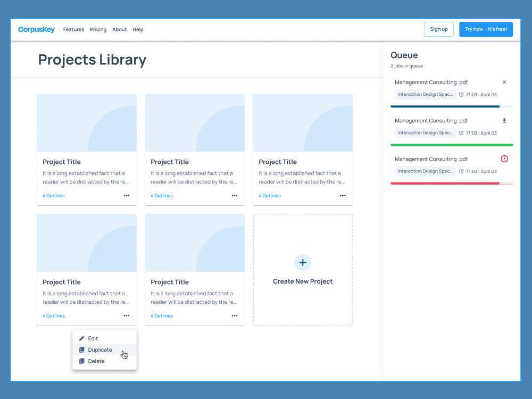
Task: Go to the About page
Action: pyautogui.click(x=119, y=29)
